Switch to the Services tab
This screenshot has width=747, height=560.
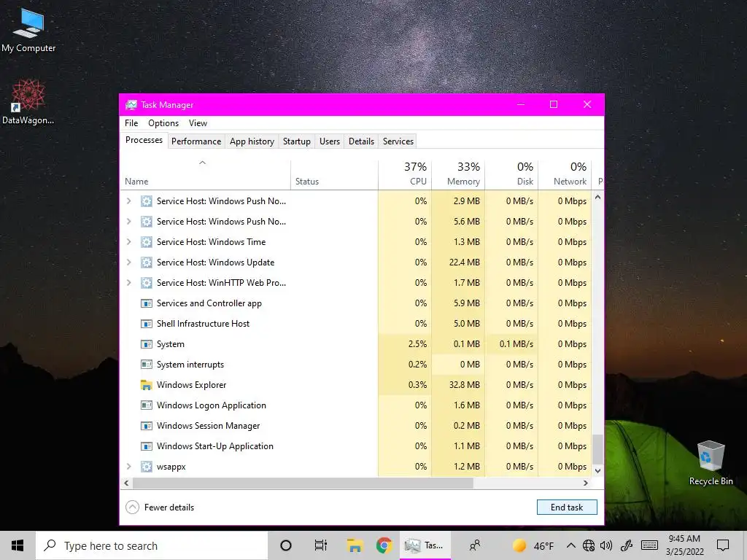point(398,141)
